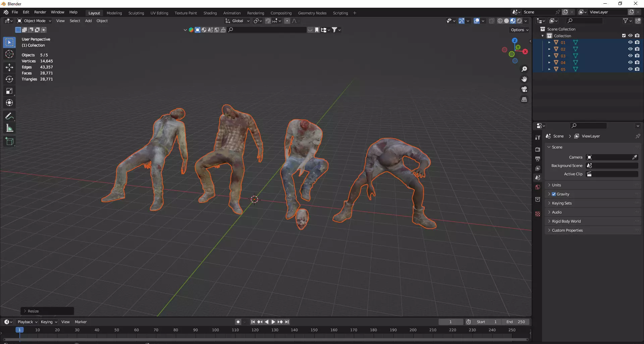Switch to the Sculpting workspace tab

tap(136, 13)
